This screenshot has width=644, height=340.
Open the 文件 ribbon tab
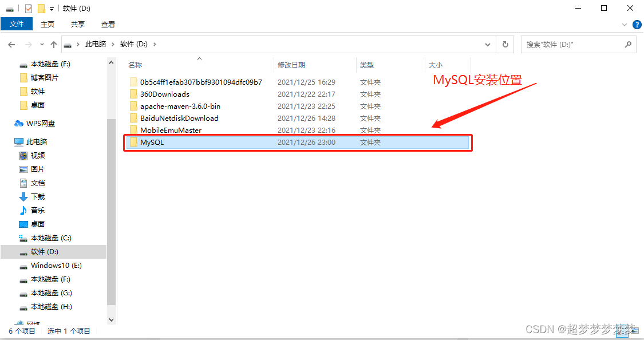pyautogui.click(x=17, y=24)
